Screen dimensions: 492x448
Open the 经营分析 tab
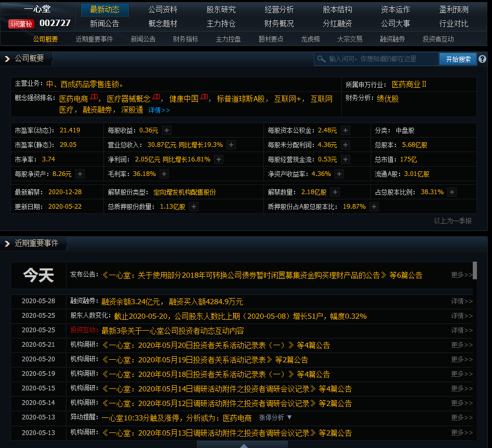coord(279,10)
